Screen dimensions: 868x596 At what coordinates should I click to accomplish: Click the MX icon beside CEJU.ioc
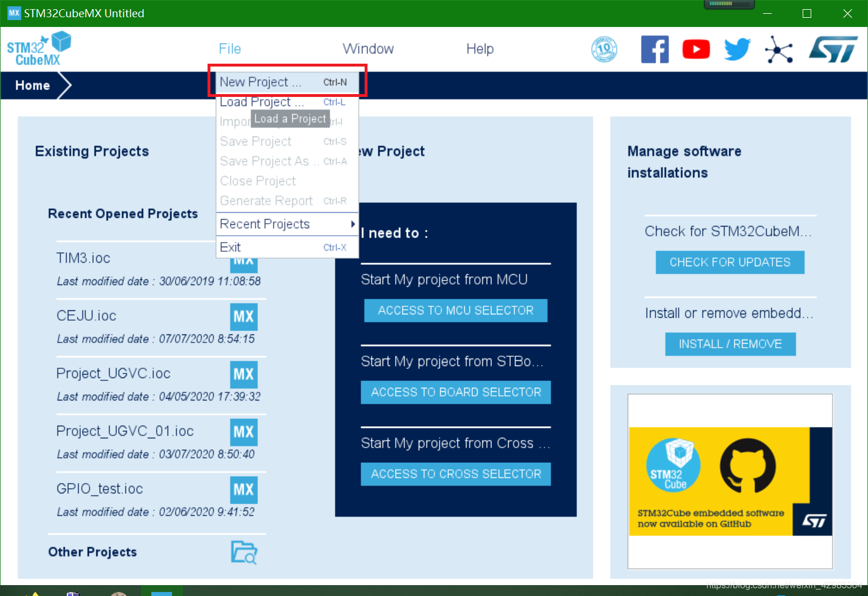click(x=244, y=317)
